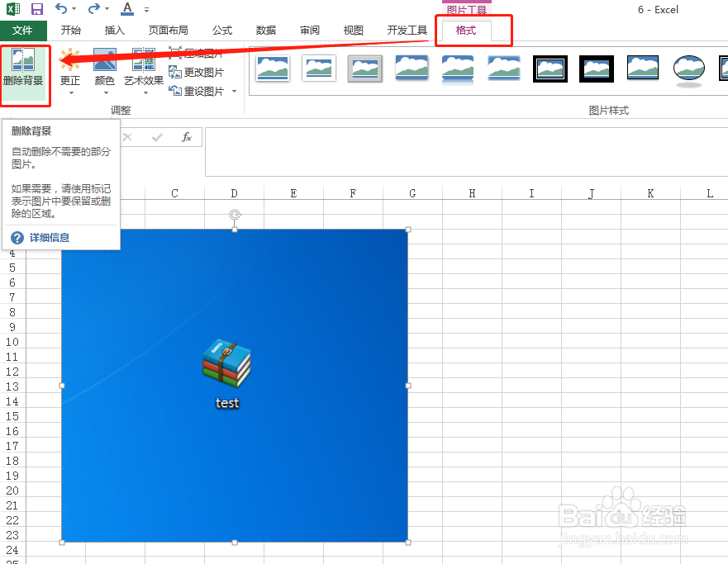Switch to the 插入 insert tab

(x=115, y=31)
